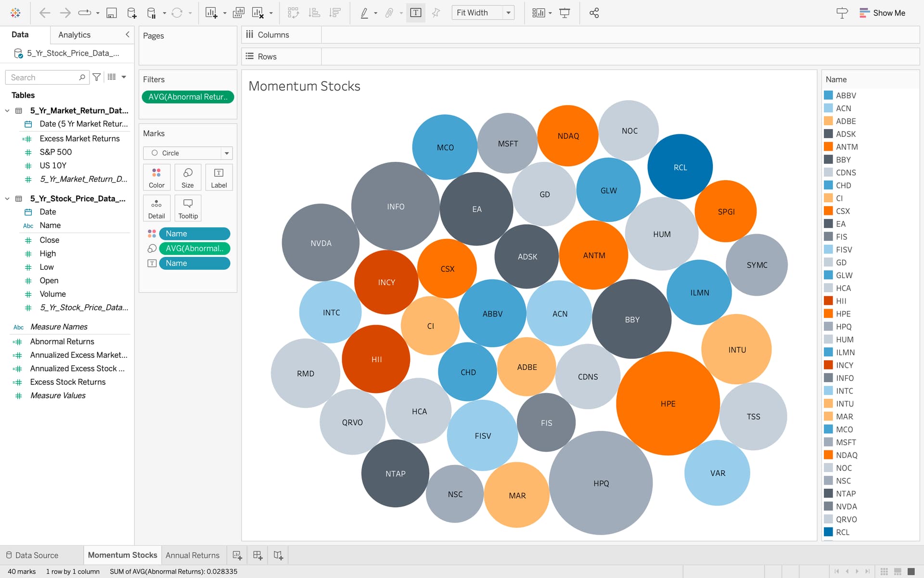Click the Undo back arrow
924x578 pixels.
pos(45,13)
